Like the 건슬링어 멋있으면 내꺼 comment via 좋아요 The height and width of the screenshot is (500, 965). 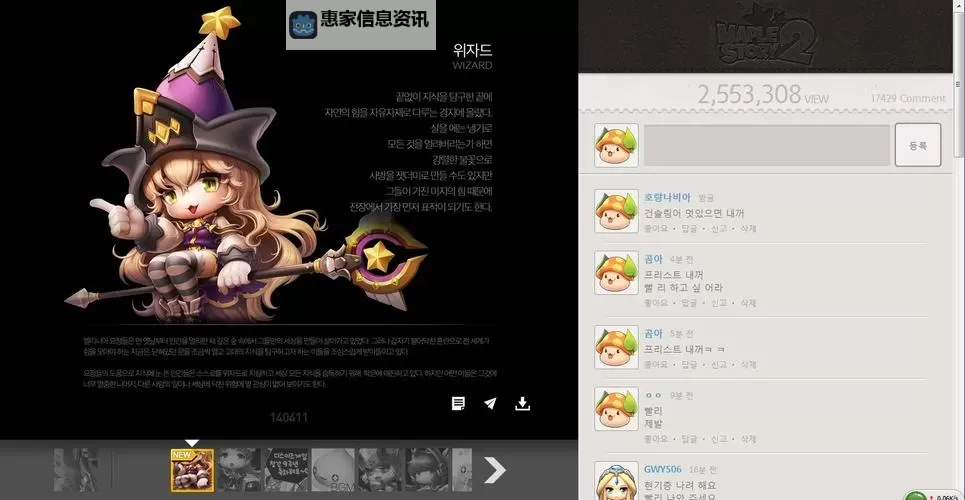655,228
